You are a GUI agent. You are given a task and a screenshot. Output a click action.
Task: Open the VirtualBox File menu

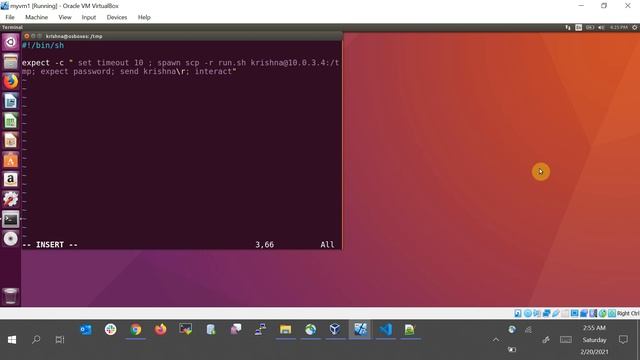pyautogui.click(x=10, y=17)
